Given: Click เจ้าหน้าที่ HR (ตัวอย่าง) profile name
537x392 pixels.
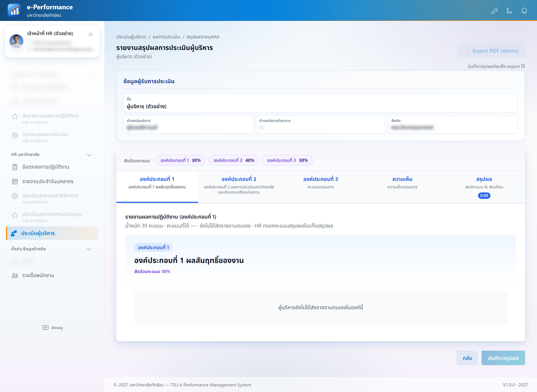Looking at the screenshot, I should (50, 33).
